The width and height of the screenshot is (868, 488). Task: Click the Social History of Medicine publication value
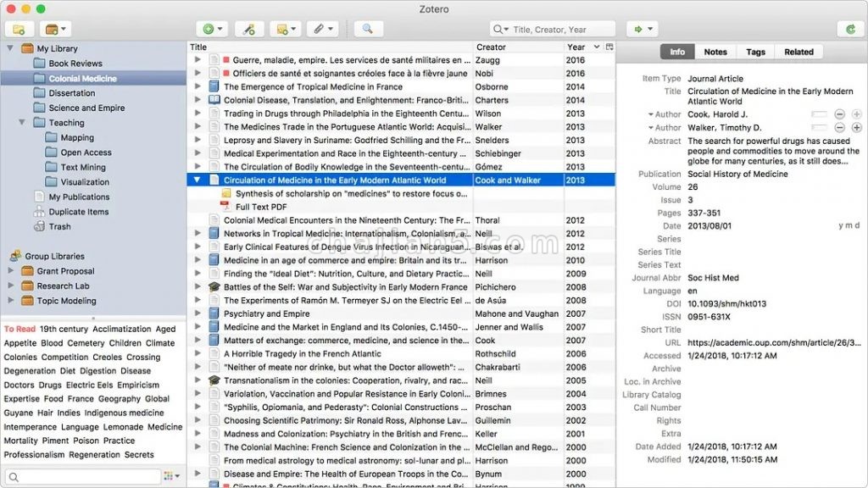tap(737, 174)
